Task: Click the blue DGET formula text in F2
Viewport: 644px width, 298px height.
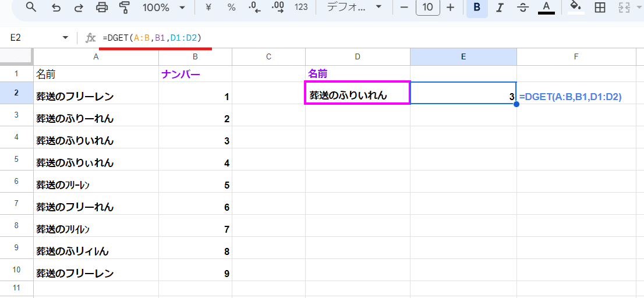Action: pyautogui.click(x=571, y=97)
